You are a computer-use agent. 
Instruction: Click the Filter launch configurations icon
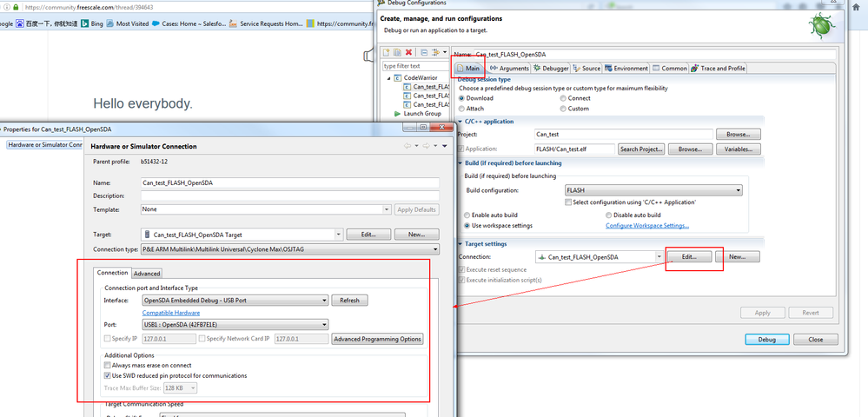[435, 53]
